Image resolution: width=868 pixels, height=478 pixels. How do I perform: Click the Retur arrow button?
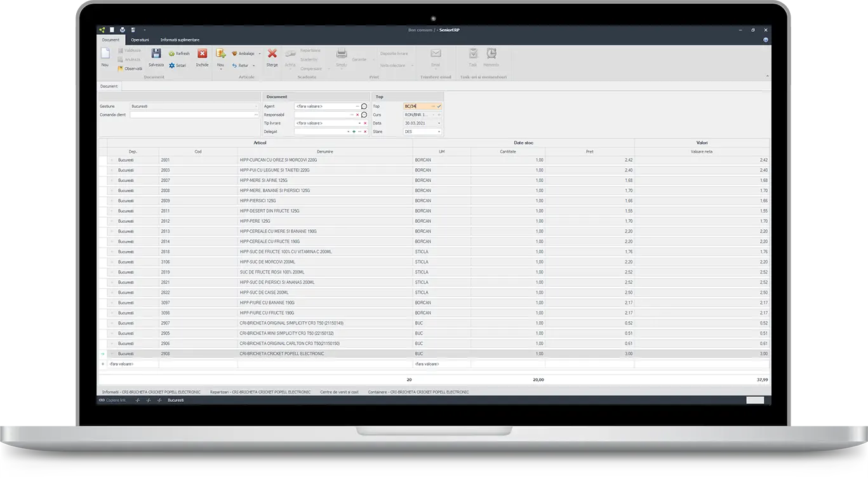[x=240, y=65]
